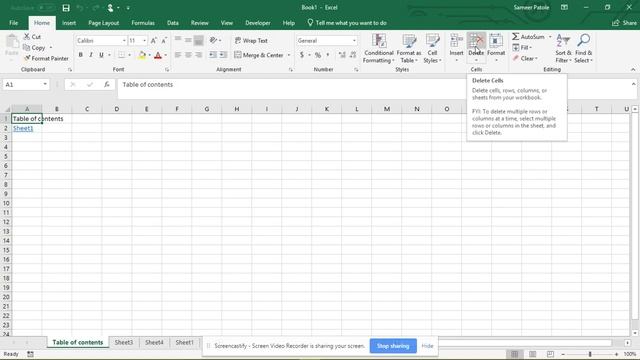Apply the red font color

[158, 55]
